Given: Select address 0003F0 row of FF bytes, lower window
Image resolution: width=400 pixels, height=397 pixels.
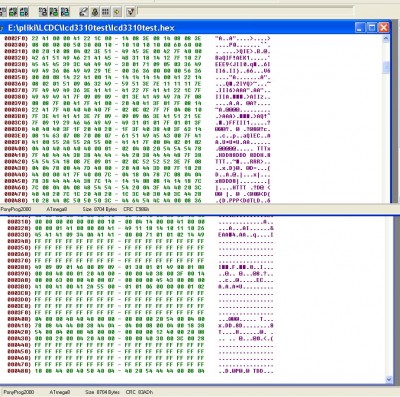Looking at the screenshot, I should [x=140, y=313].
